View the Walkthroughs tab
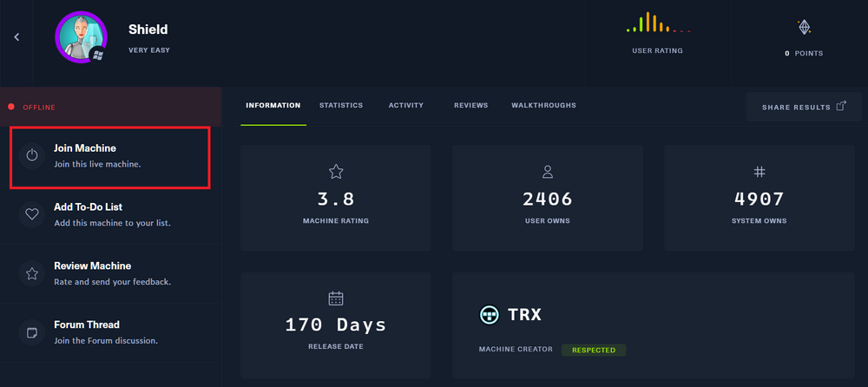Viewport: 868px width, 387px height. (543, 106)
